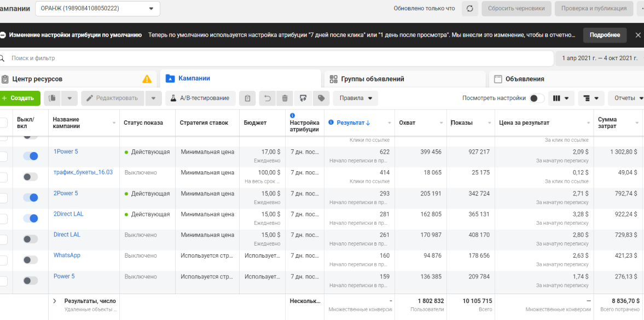Toggle WhatsApp campaign switch

[x=31, y=260]
